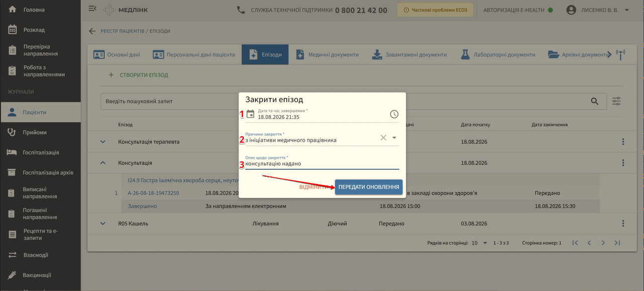Go back using the arrow icon
This screenshot has width=644, height=291.
[x=92, y=31]
